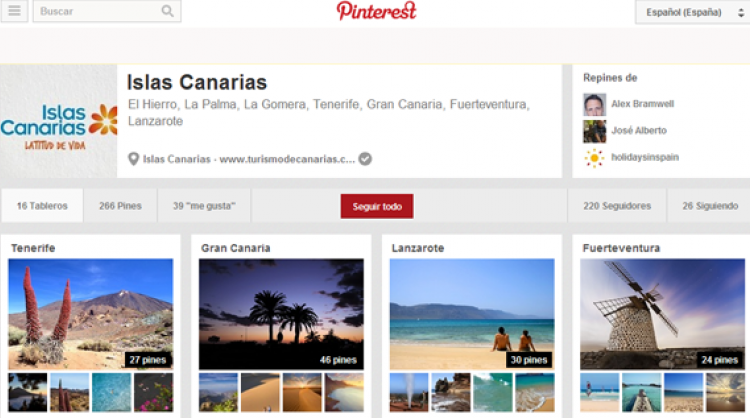
Task: View the 220 Seguidores list
Action: click(x=617, y=206)
